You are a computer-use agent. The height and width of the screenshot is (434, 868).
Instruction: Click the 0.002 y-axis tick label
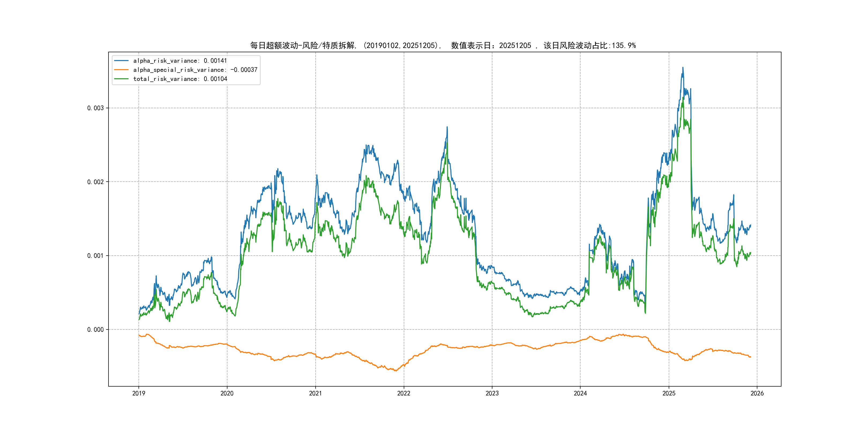95,182
